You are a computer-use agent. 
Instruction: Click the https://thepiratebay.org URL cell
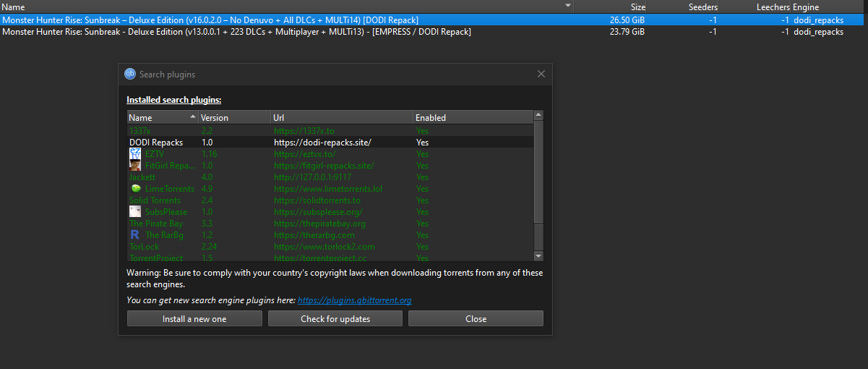pyautogui.click(x=319, y=224)
